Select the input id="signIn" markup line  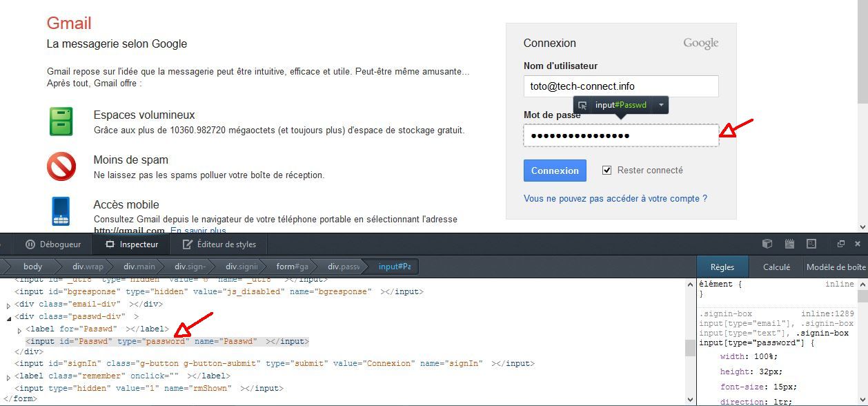[x=275, y=364]
